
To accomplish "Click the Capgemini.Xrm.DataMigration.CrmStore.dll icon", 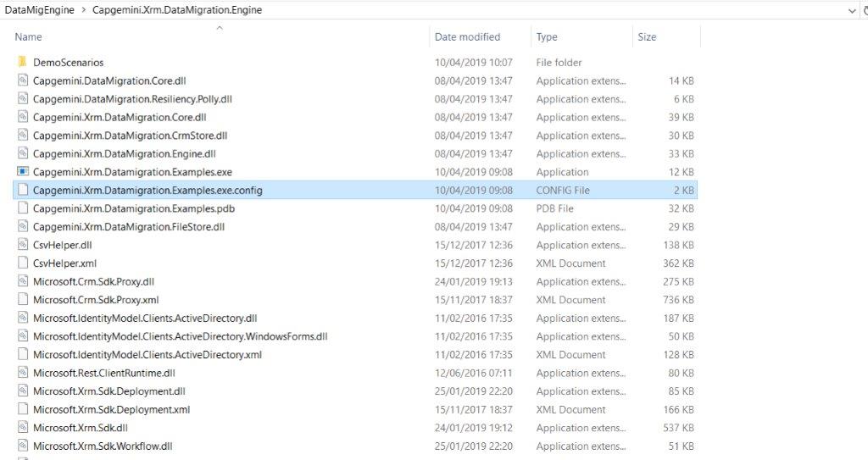I will click(x=23, y=135).
